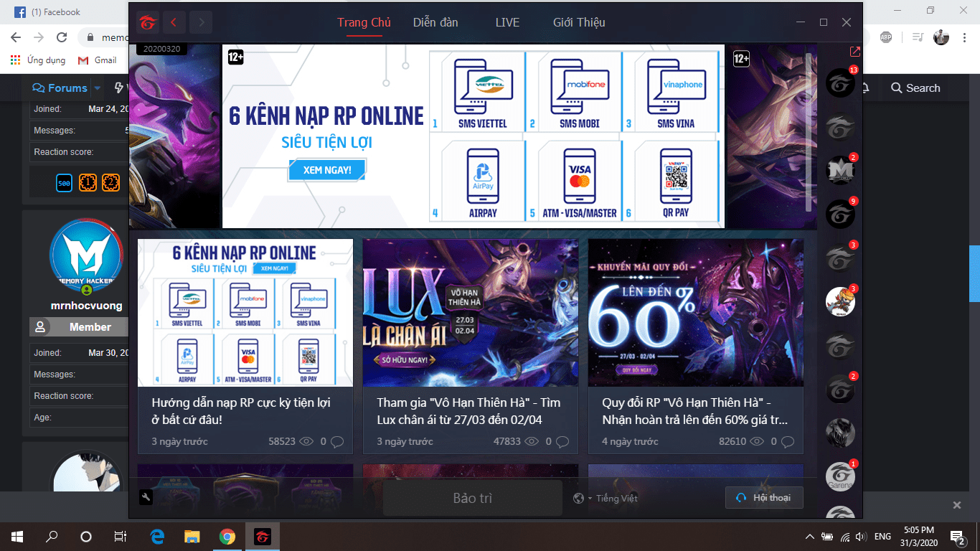Click the ABP extension icon in Chrome
The width and height of the screenshot is (980, 551).
tap(886, 37)
